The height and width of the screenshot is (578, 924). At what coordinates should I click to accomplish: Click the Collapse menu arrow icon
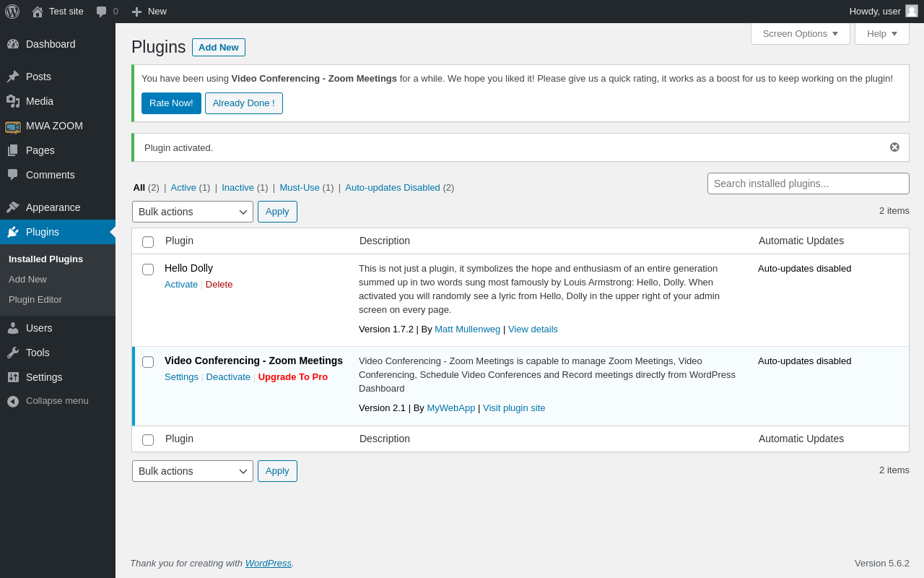[x=13, y=401]
